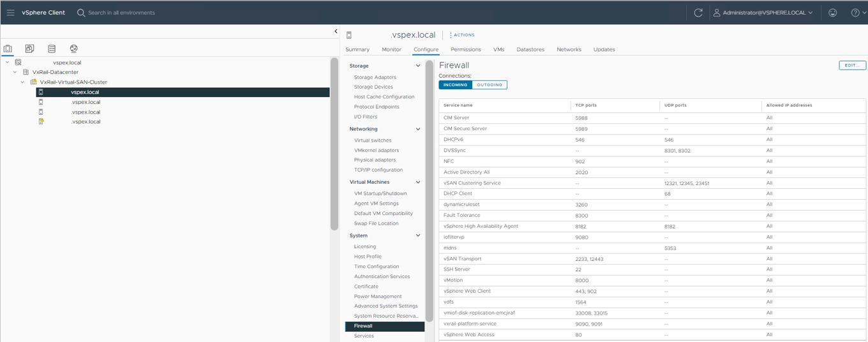Switch to the Summary tab
The width and height of the screenshot is (868, 342).
[357, 49]
